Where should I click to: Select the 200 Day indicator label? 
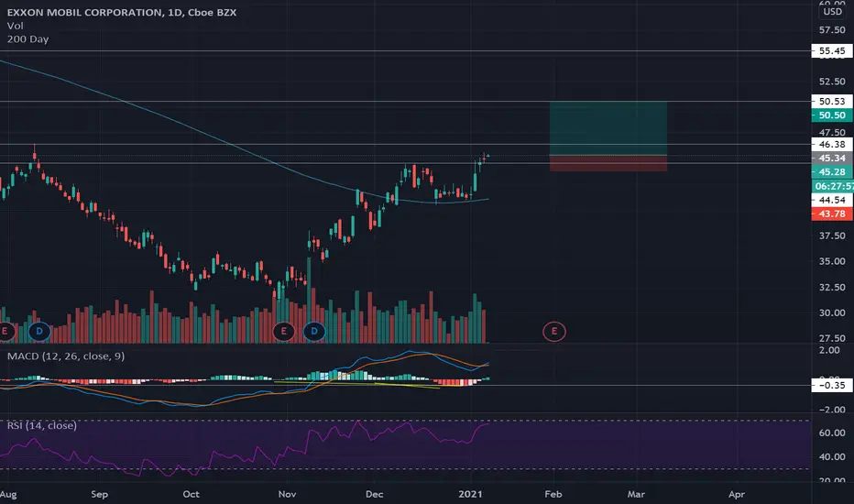point(27,39)
